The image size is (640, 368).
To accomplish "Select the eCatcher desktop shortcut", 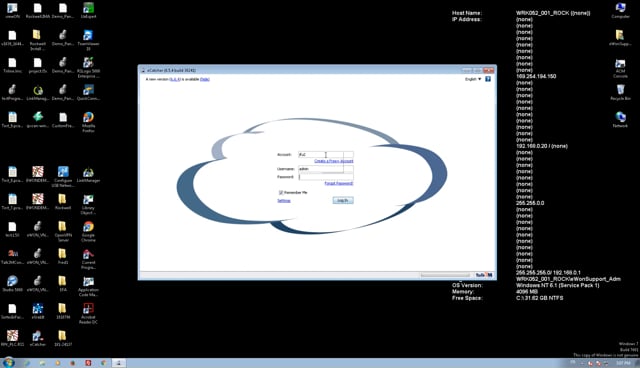I will [38, 338].
